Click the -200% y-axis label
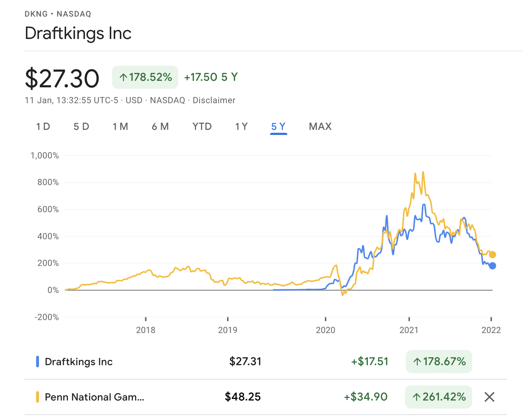Viewport: 522px width, 420px height. pyautogui.click(x=47, y=317)
